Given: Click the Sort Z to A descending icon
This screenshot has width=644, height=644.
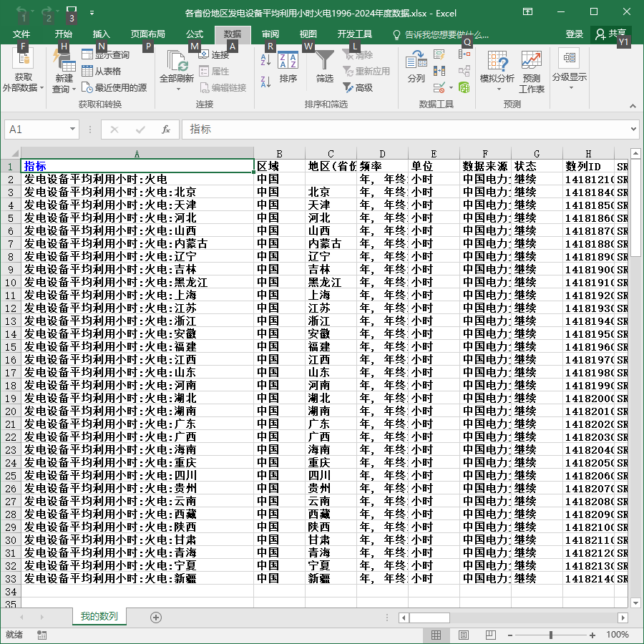Looking at the screenshot, I should [265, 82].
